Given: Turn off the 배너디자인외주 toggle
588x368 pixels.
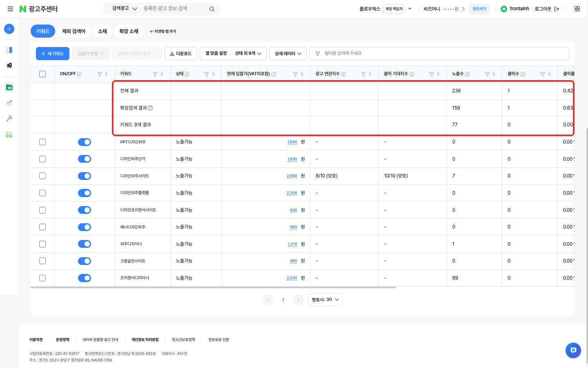Looking at the screenshot, I should (x=85, y=227).
